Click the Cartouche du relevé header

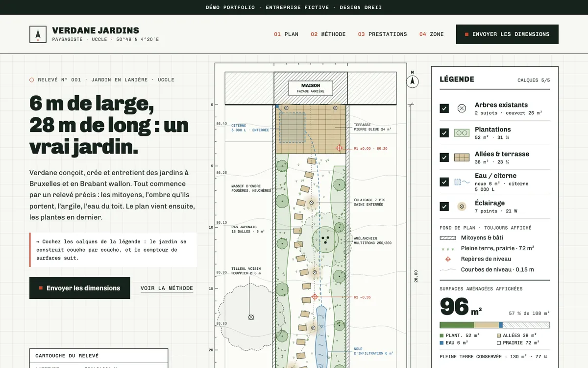[98, 356]
